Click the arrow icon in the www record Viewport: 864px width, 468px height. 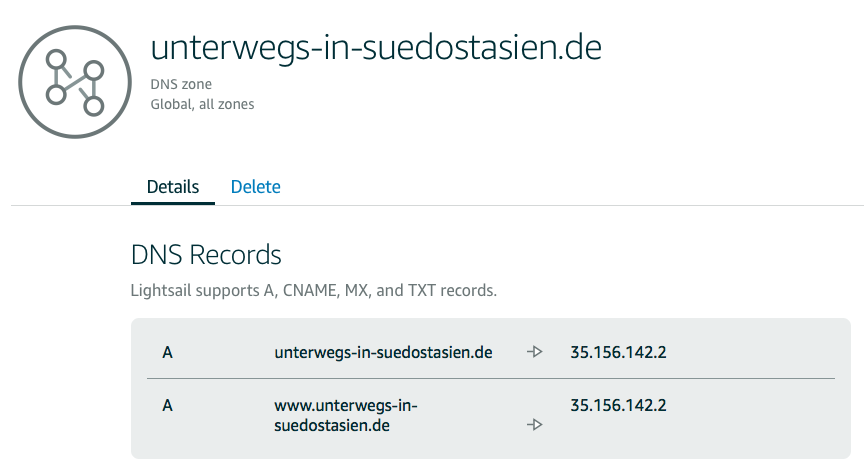[x=534, y=425]
